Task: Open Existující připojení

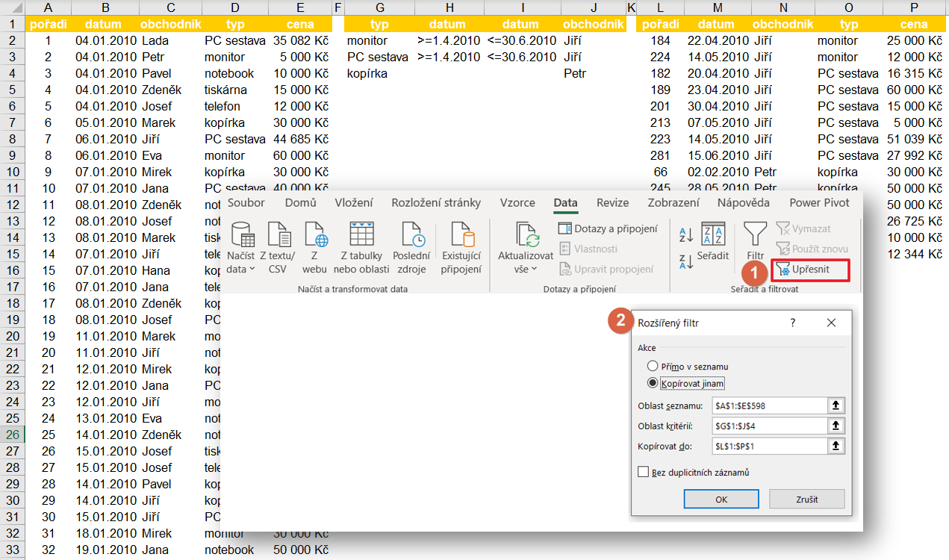Action: tap(461, 236)
